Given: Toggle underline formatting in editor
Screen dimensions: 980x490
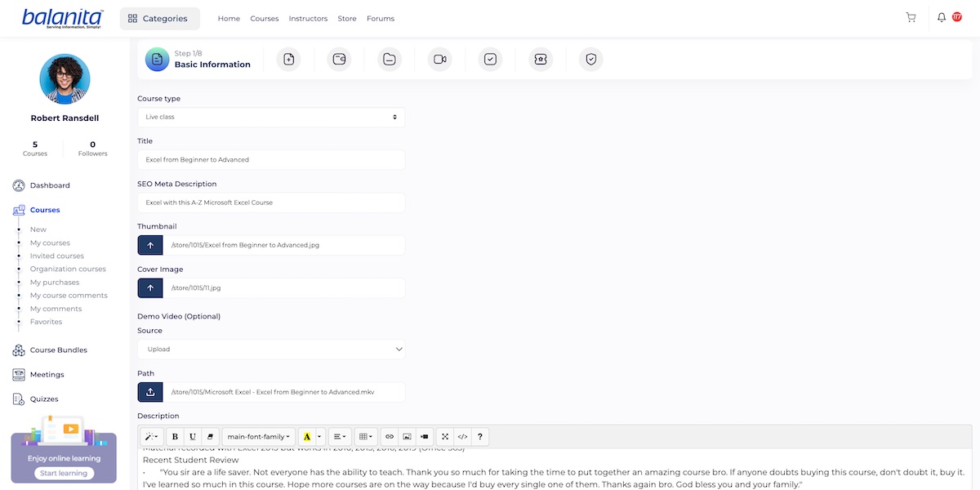Looking at the screenshot, I should [192, 437].
